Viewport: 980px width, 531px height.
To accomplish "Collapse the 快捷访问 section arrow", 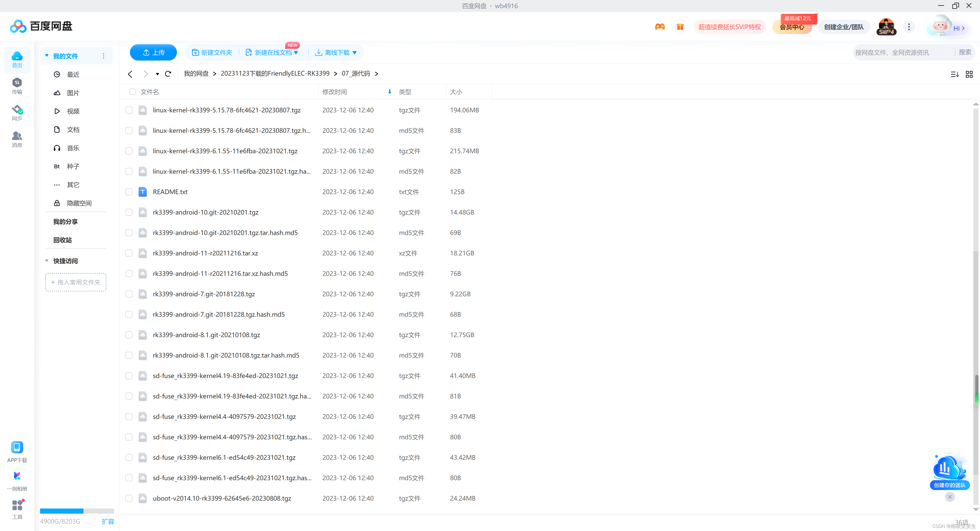I will 47,261.
